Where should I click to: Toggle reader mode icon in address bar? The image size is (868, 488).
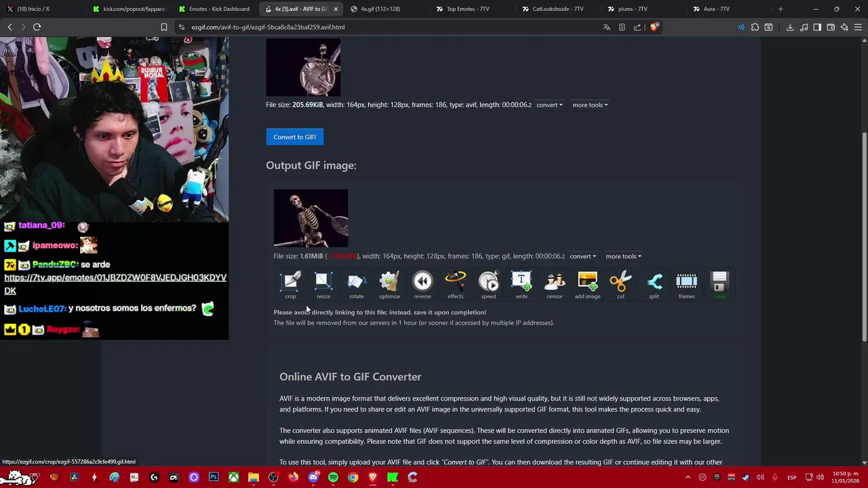[622, 27]
